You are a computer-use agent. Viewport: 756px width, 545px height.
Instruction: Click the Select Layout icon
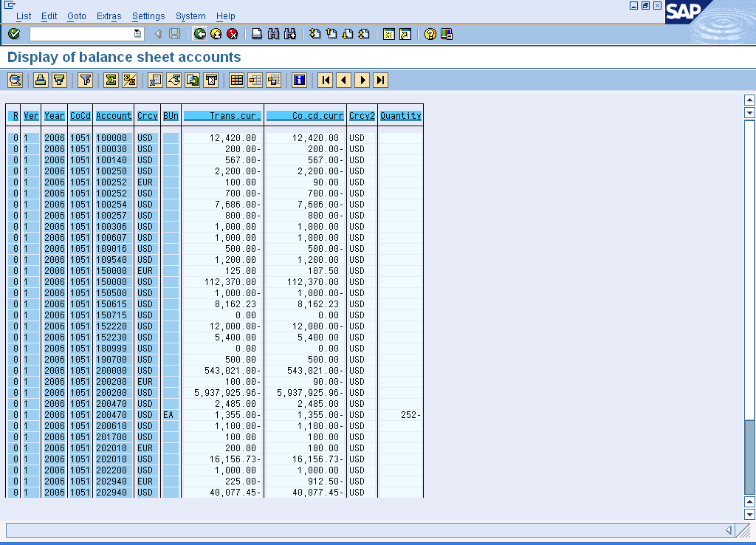click(255, 80)
